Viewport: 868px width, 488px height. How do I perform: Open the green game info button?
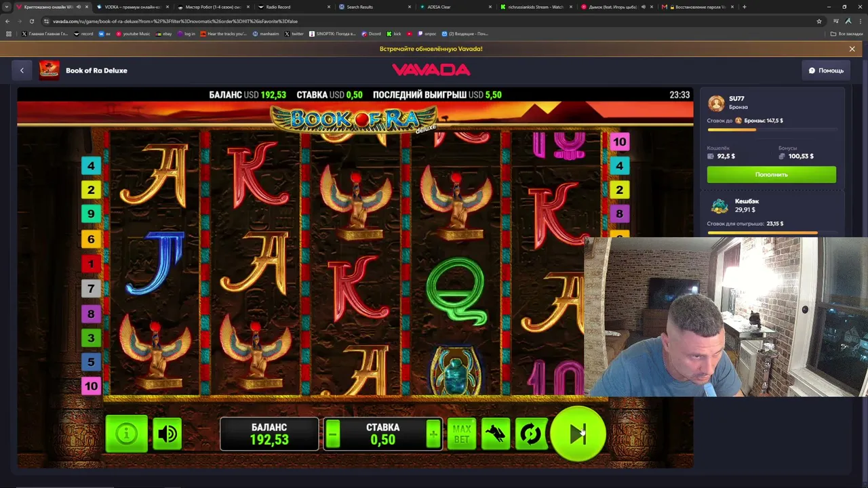(x=126, y=434)
